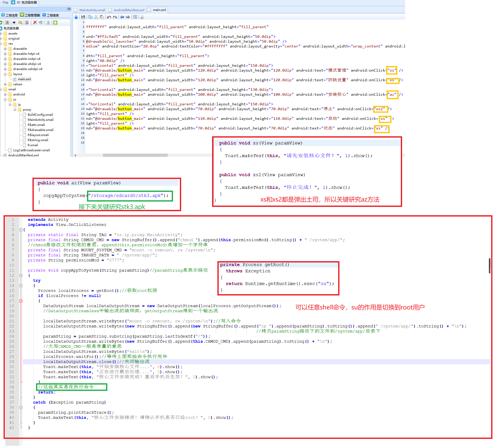
Task: Click the Java coffee cup icon
Action: 142,17
